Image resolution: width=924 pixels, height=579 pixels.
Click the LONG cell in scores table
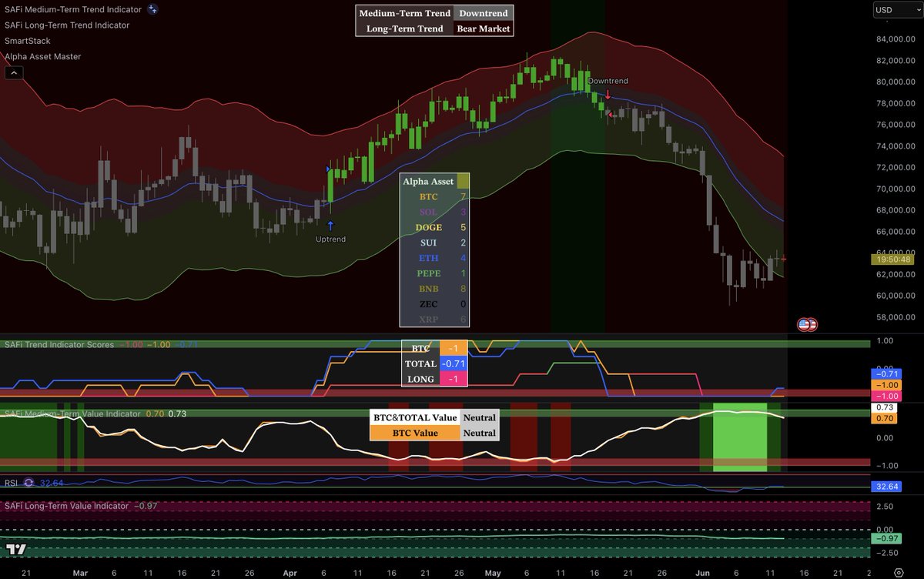420,379
